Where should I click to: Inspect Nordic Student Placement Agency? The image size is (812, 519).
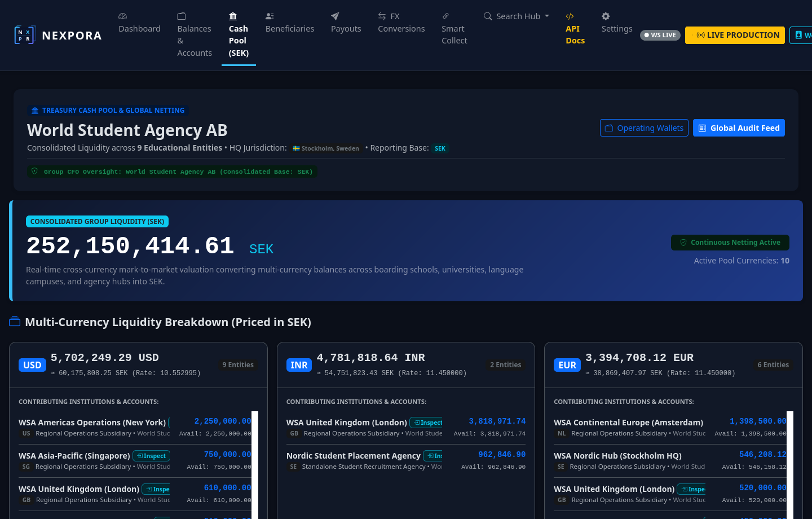point(433,456)
